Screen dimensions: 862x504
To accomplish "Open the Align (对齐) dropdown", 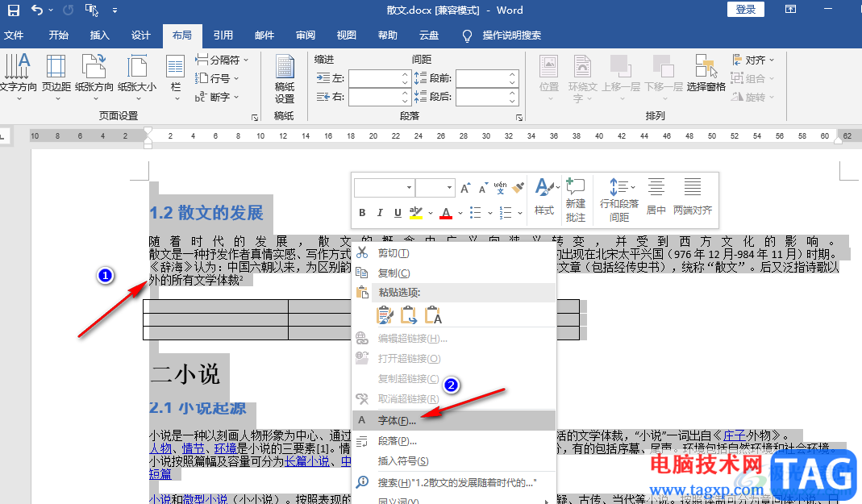I will tap(753, 60).
